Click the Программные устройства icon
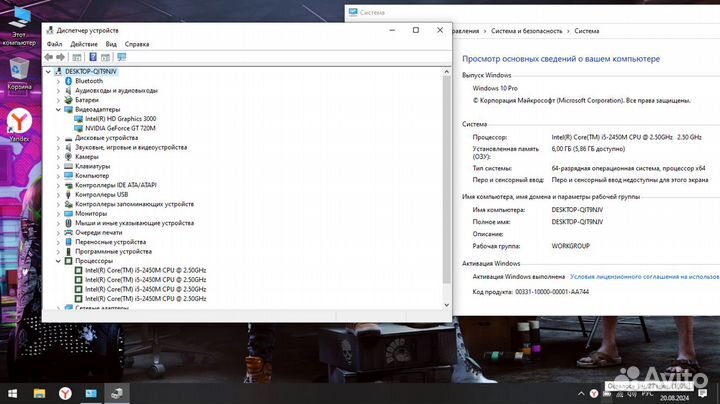This screenshot has height=404, width=720. click(68, 252)
